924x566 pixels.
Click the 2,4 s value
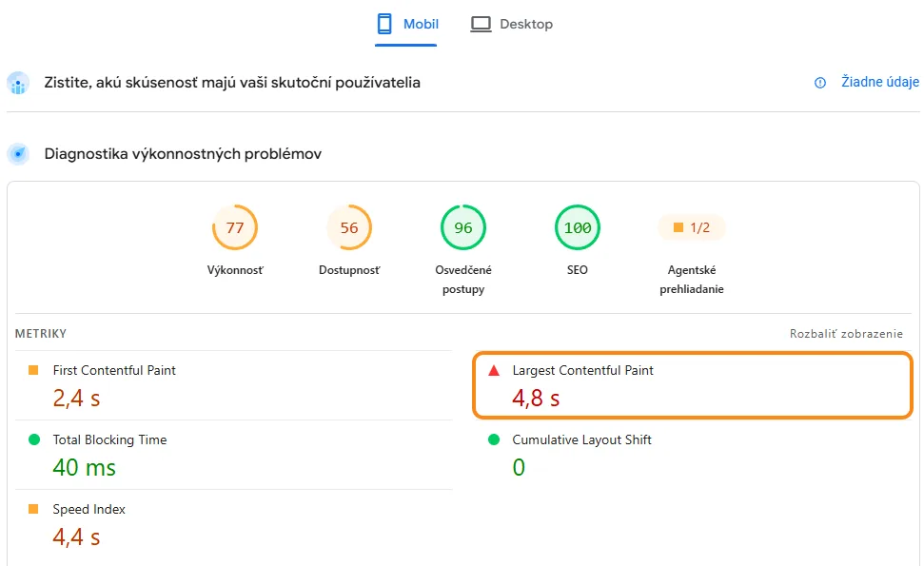pos(77,399)
